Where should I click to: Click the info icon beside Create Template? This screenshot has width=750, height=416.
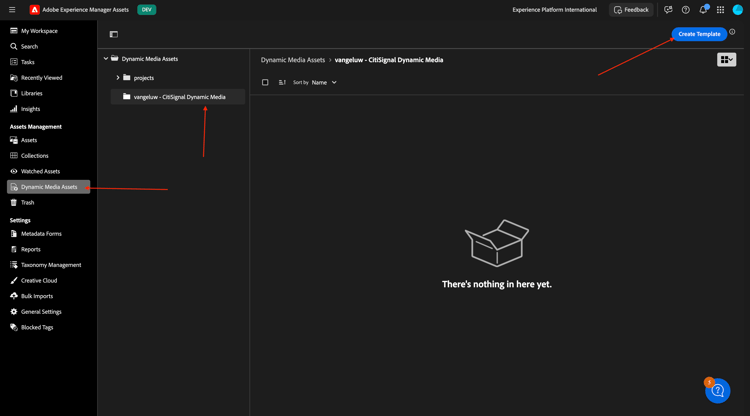pyautogui.click(x=732, y=32)
